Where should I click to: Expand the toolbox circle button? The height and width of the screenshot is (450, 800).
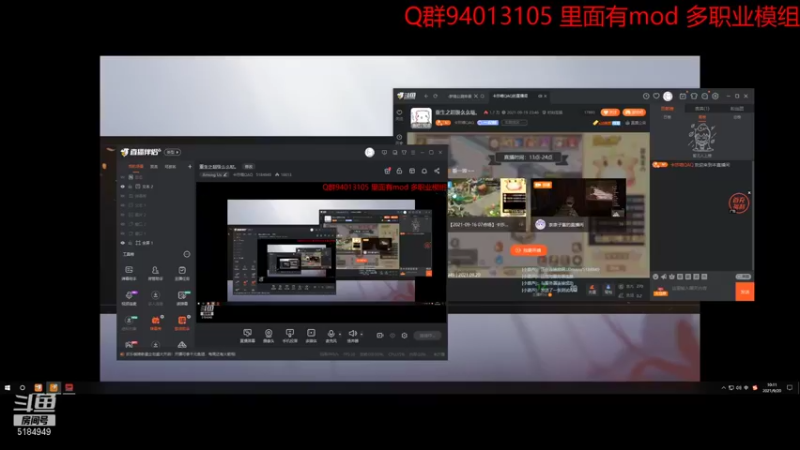[187, 254]
